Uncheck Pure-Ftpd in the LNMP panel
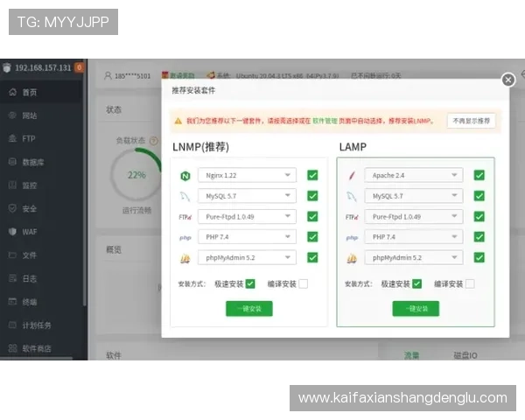Viewport: 525px width, 420px height. coord(312,216)
